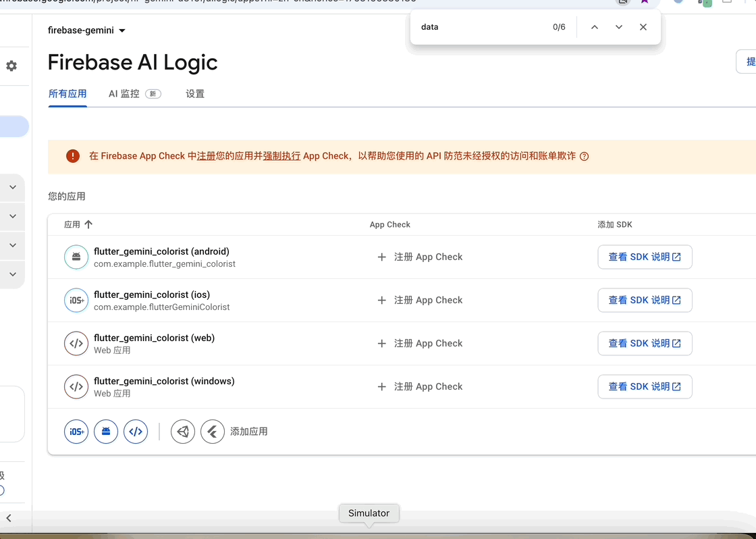Add a Flutter app using bottom icon
Screen dimensions: 756x539
click(x=213, y=432)
